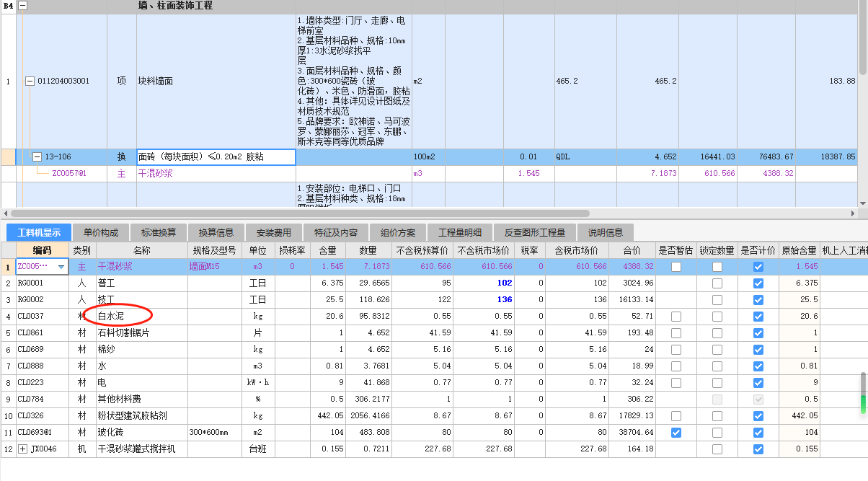The image size is (868, 481).
Task: Click the 规格及型号 column header
Action: 214,250
